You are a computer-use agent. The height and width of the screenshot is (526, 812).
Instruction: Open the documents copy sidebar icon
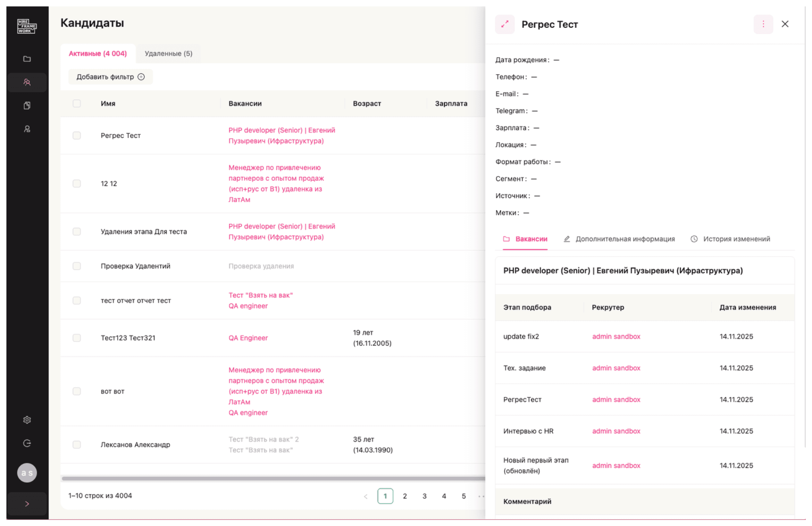point(27,106)
